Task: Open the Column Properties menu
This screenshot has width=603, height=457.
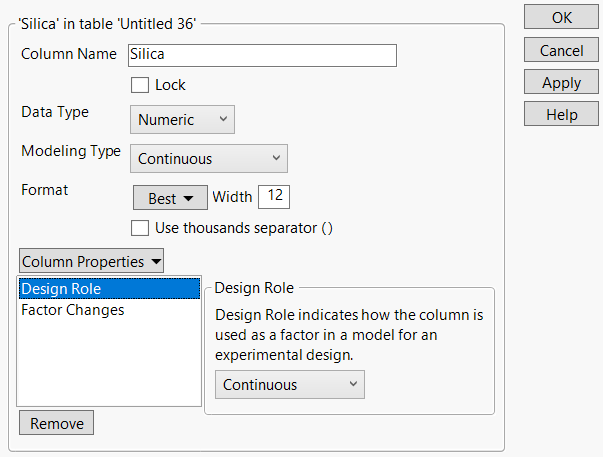Action: tap(91, 262)
